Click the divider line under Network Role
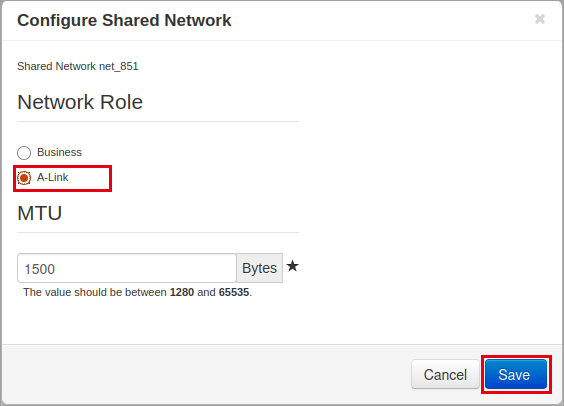564x406 pixels. tap(158, 122)
